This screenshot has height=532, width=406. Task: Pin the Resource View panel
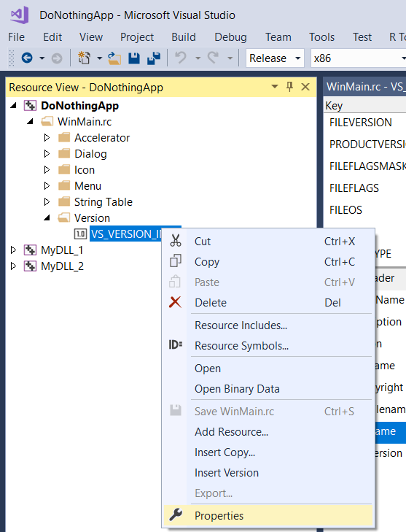click(289, 87)
